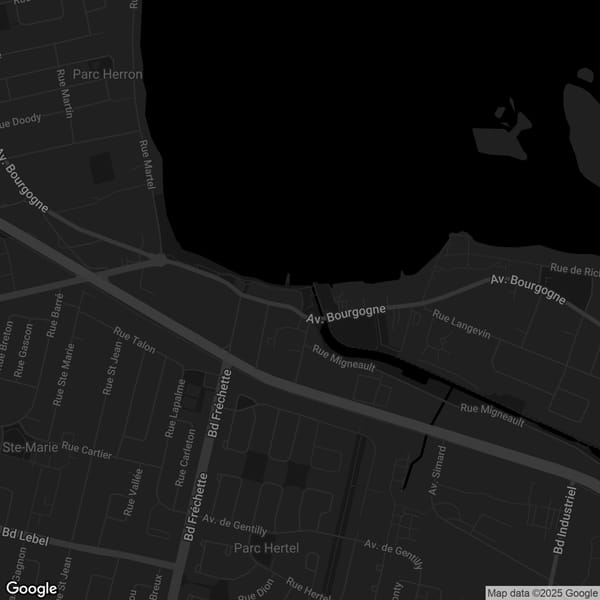This screenshot has width=600, height=600.
Task: Click the Rue Martel street label
Action: pos(147,162)
